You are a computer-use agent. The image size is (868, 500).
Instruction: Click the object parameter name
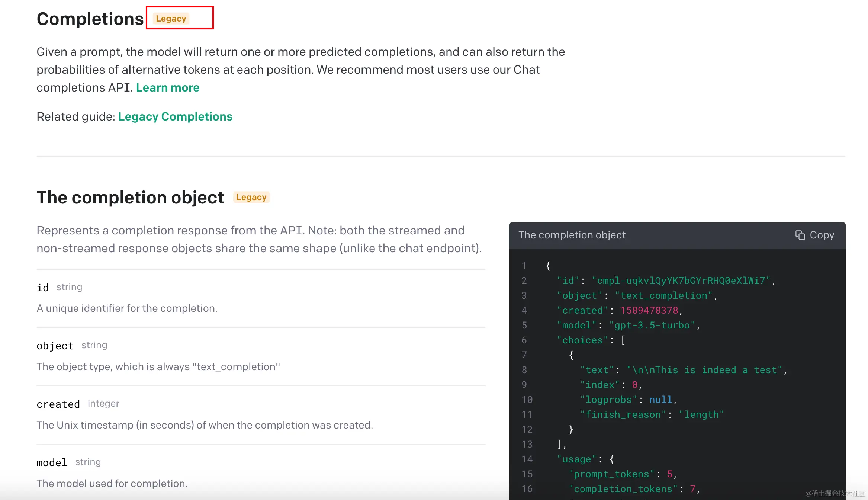(55, 346)
